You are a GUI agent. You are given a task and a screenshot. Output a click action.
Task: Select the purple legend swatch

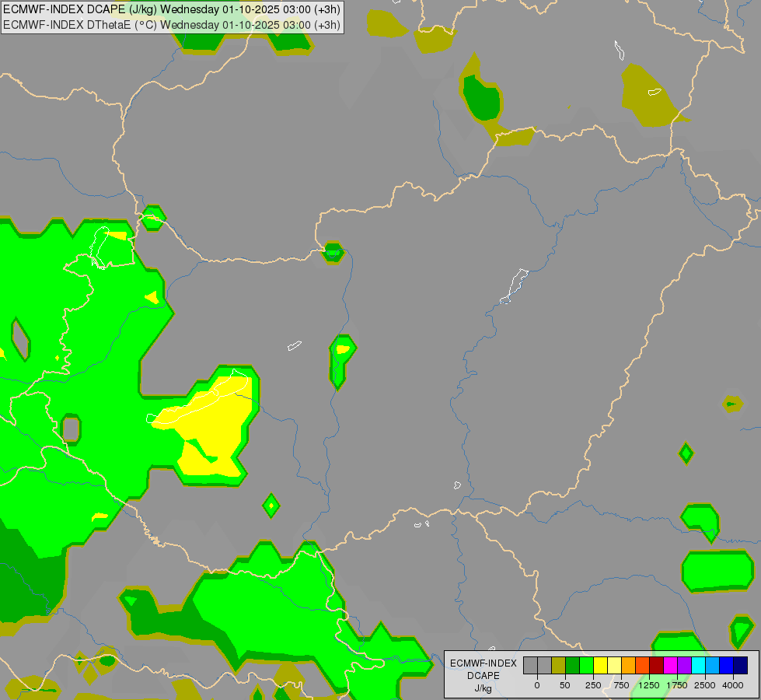(x=685, y=666)
